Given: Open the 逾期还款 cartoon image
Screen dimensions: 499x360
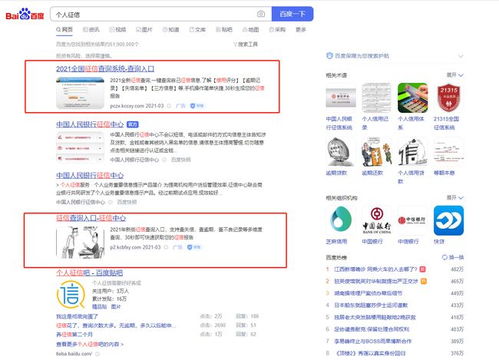Looking at the screenshot, I should (x=377, y=152).
